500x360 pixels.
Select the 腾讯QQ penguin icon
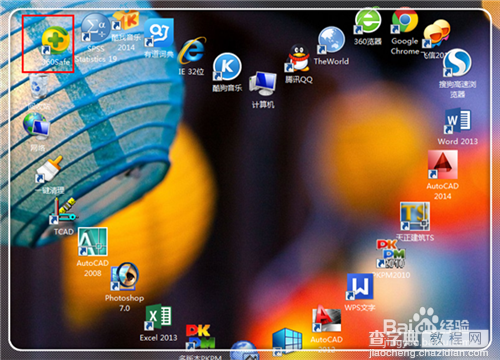(299, 58)
